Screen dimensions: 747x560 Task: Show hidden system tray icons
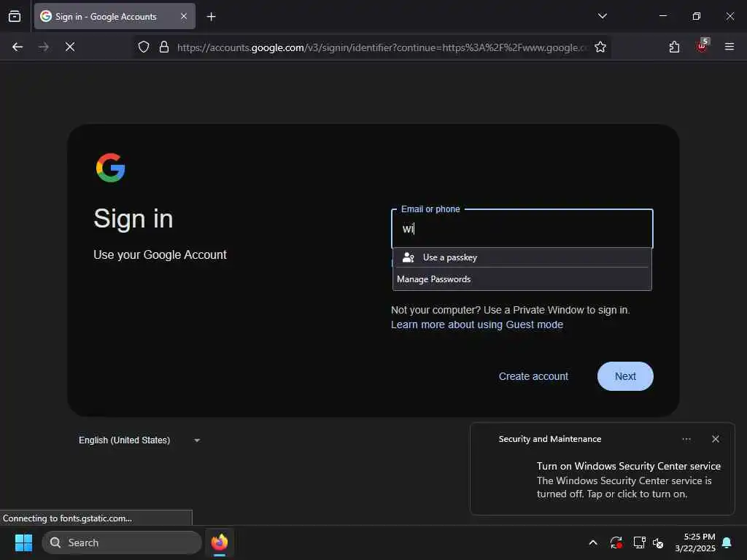593,542
